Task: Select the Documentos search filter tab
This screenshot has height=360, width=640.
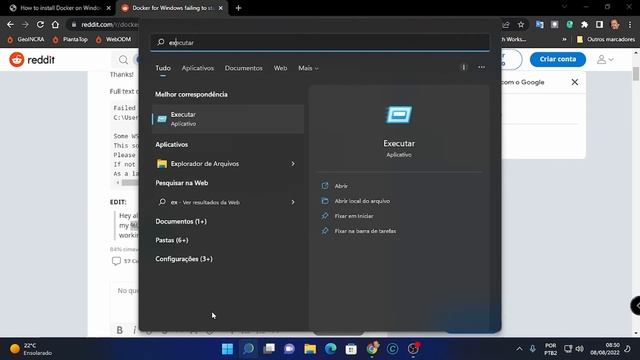Action: pyautogui.click(x=244, y=68)
